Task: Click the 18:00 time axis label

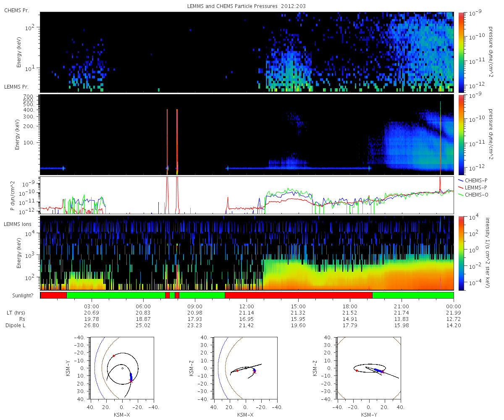Action: click(x=350, y=307)
